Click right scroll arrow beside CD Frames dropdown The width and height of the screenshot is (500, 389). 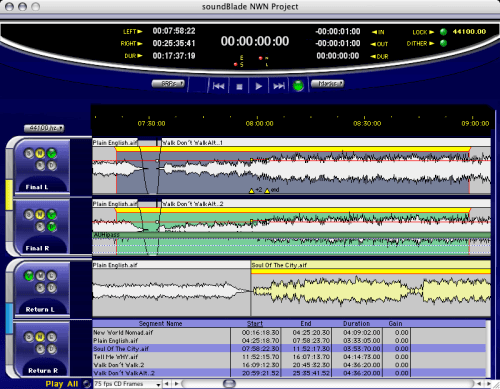pos(177,384)
